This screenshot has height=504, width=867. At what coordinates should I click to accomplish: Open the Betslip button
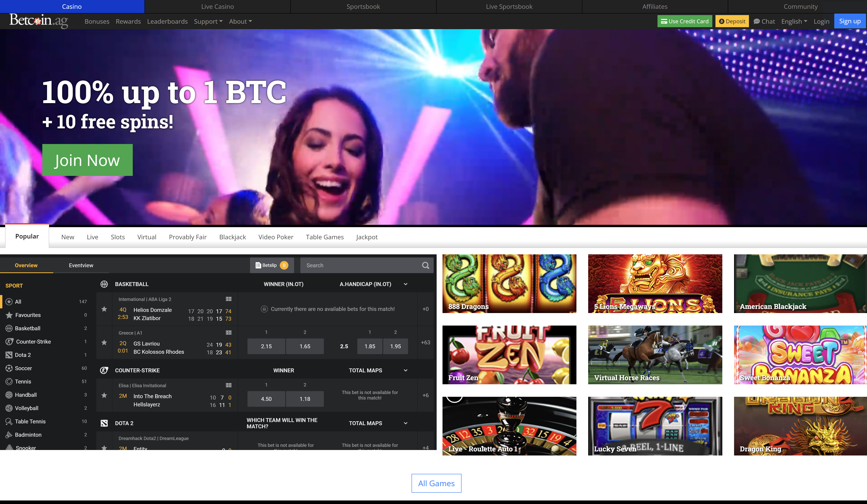[272, 265]
